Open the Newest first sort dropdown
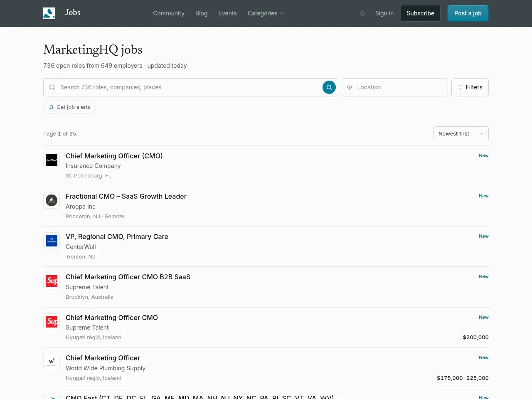The image size is (532, 399). pos(461,134)
